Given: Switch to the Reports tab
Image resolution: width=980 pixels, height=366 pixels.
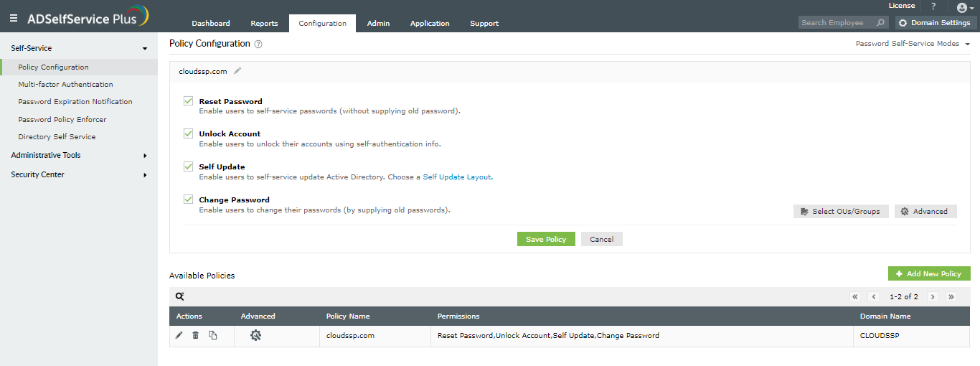Looking at the screenshot, I should [264, 23].
